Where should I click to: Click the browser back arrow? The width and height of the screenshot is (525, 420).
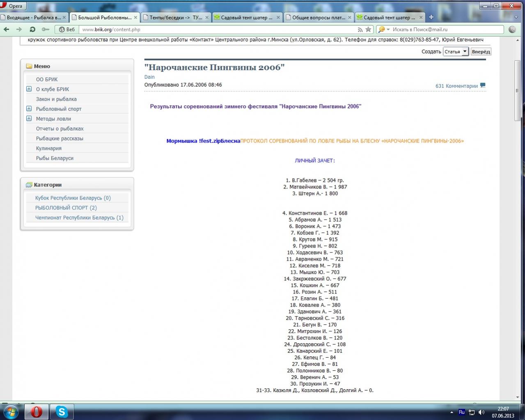[x=6, y=30]
